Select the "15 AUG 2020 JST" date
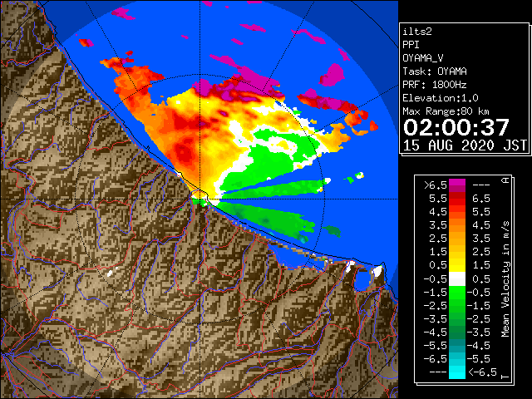The height and width of the screenshot is (399, 532). pyautogui.click(x=465, y=145)
